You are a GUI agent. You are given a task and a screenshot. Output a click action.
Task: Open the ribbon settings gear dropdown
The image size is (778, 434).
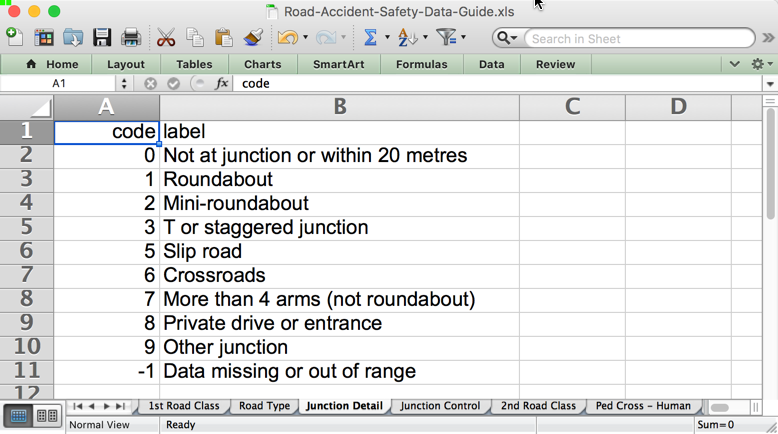762,64
